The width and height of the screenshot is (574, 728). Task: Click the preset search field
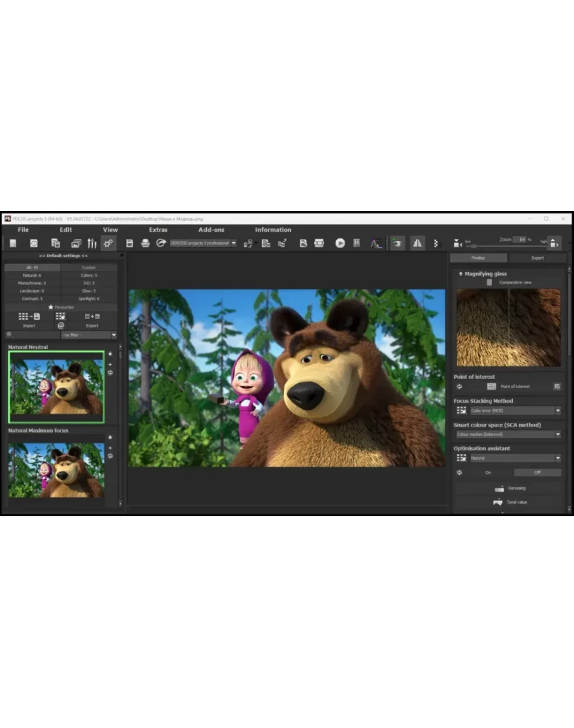pyautogui.click(x=33, y=335)
